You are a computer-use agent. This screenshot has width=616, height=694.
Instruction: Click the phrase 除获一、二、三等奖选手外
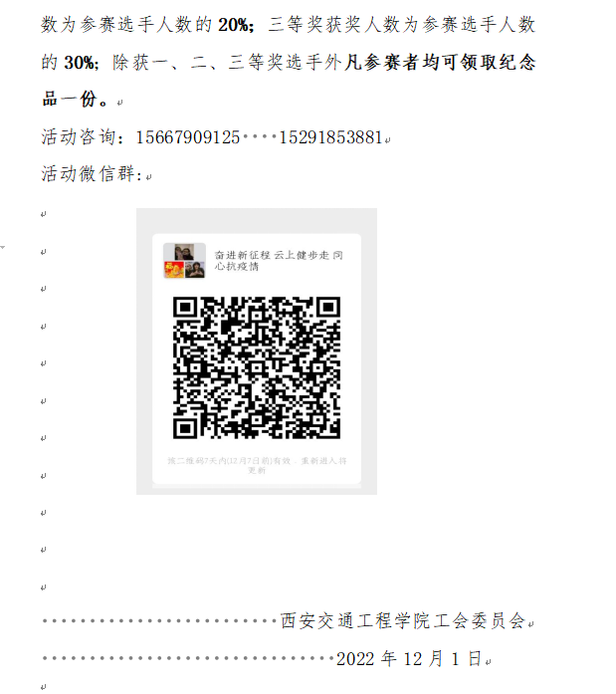pyautogui.click(x=227, y=62)
